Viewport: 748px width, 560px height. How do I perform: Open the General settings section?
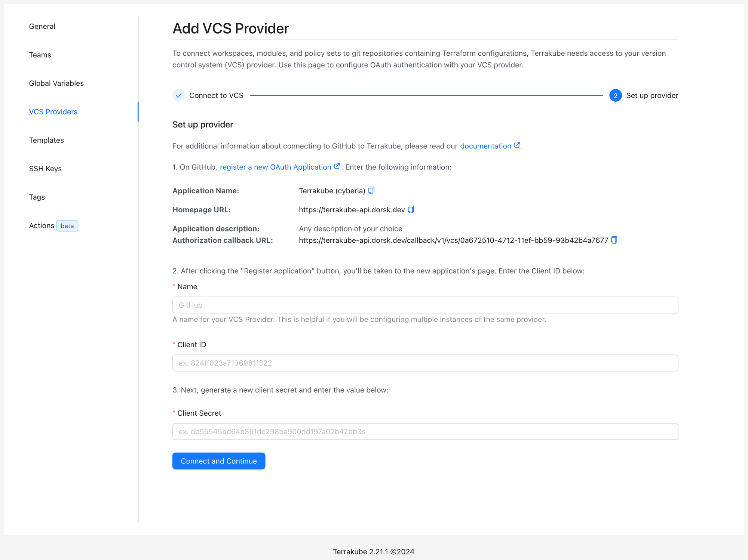pos(42,27)
